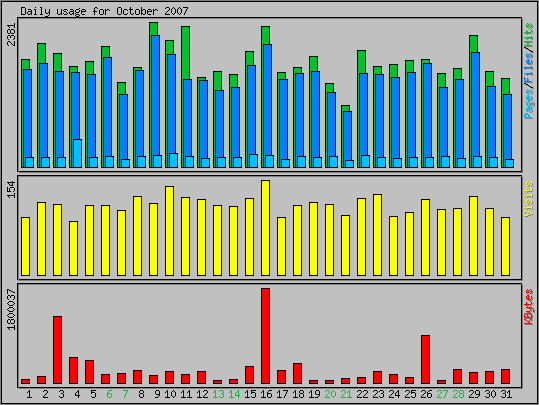Click the 2381 scale value
539x405 pixels.
point(11,34)
